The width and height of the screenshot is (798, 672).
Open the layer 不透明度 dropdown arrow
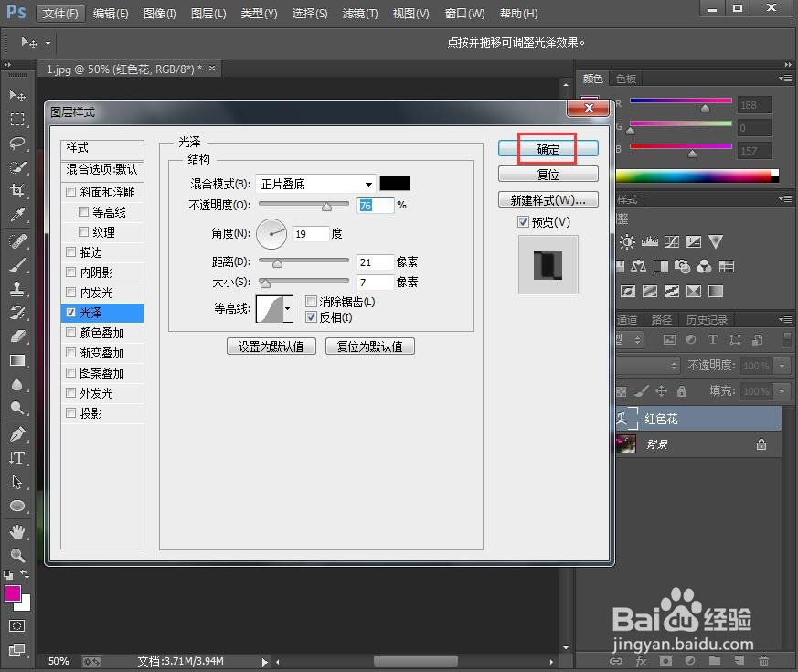point(782,366)
